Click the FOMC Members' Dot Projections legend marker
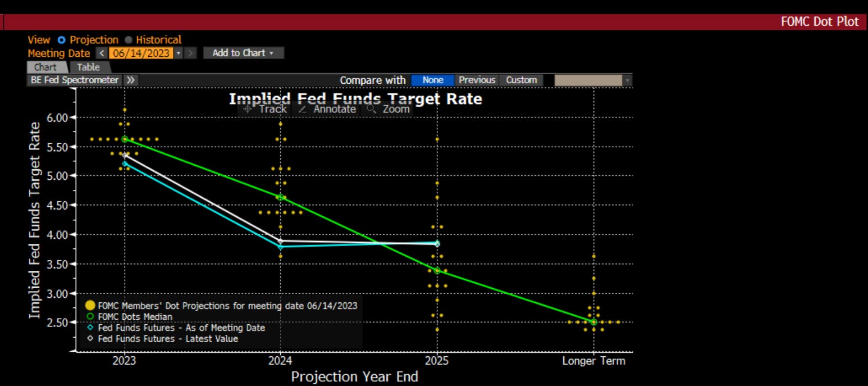 point(89,306)
